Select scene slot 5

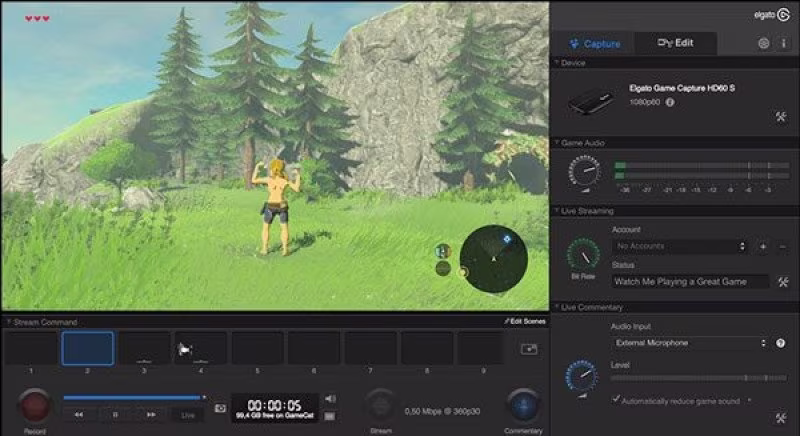257,348
